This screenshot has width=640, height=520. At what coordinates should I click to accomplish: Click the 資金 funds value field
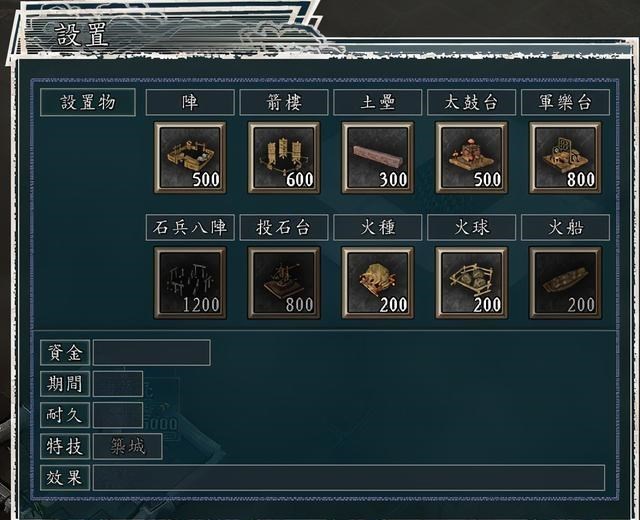pyautogui.click(x=152, y=352)
